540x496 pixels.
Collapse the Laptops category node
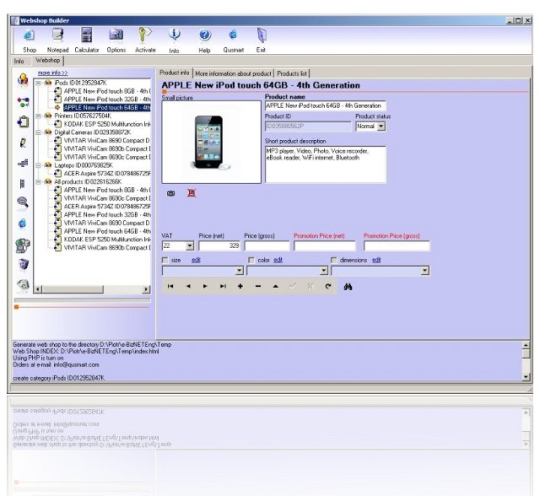(39, 166)
